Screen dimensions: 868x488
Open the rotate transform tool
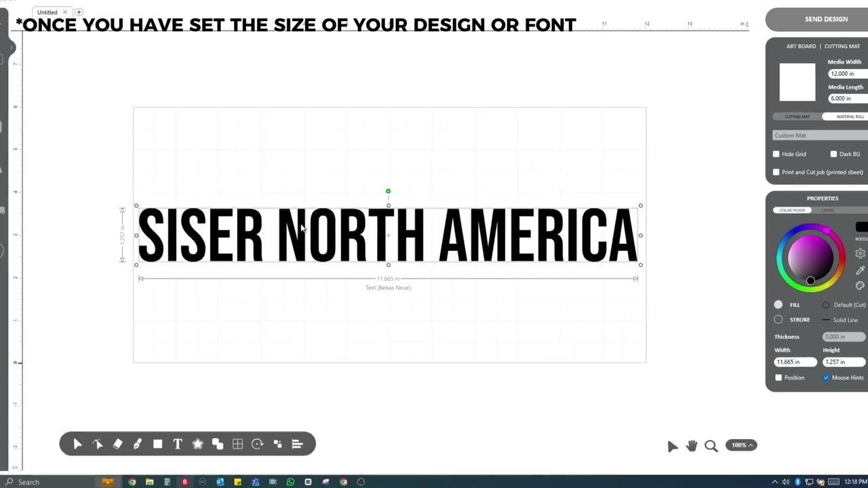tap(257, 444)
